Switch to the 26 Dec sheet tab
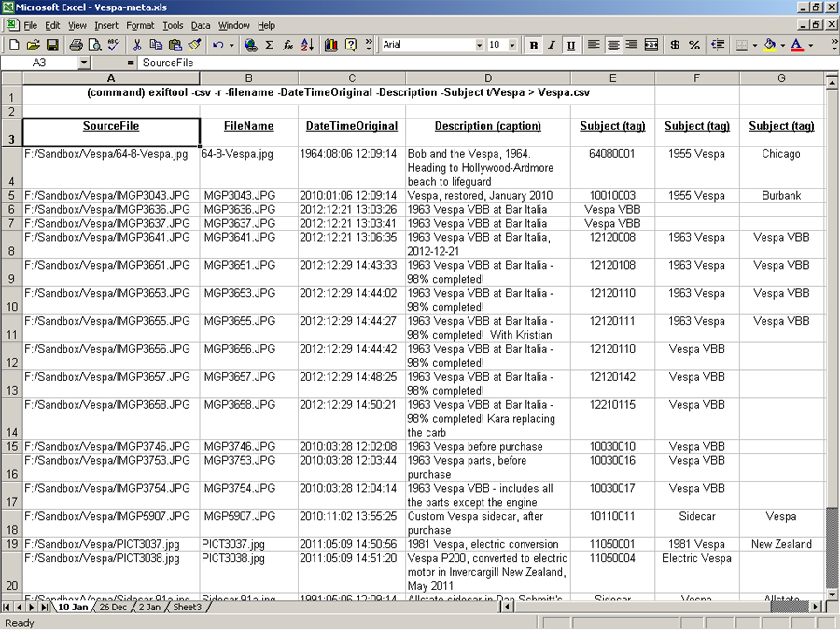 [113, 607]
